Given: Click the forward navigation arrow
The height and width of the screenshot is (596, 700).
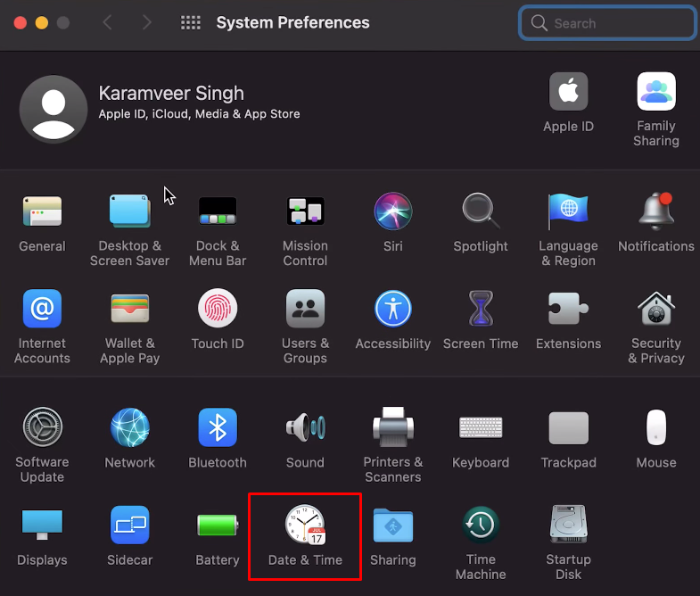Looking at the screenshot, I should tap(147, 22).
